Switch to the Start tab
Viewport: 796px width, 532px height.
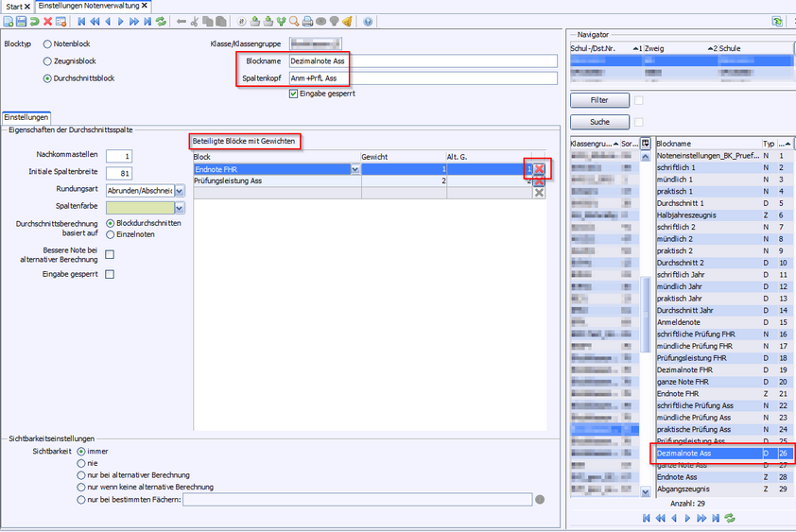(14, 6)
